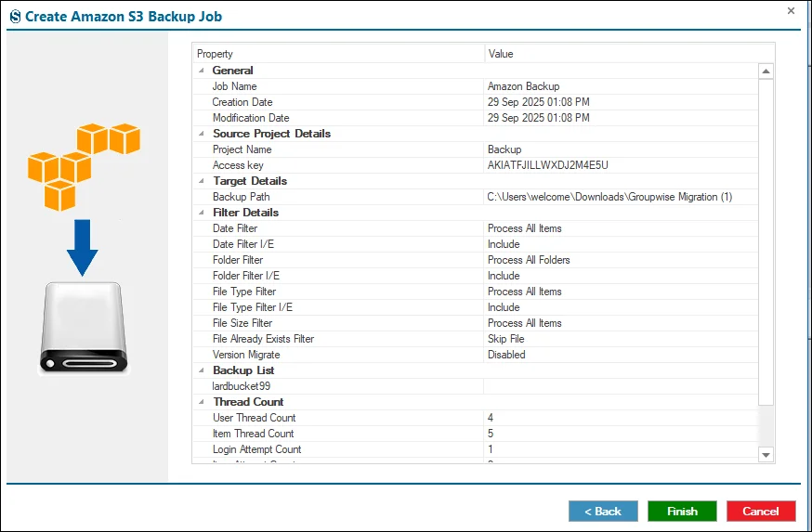This screenshot has width=812, height=532.
Task: Select the Modification Date row
Action: [x=475, y=118]
